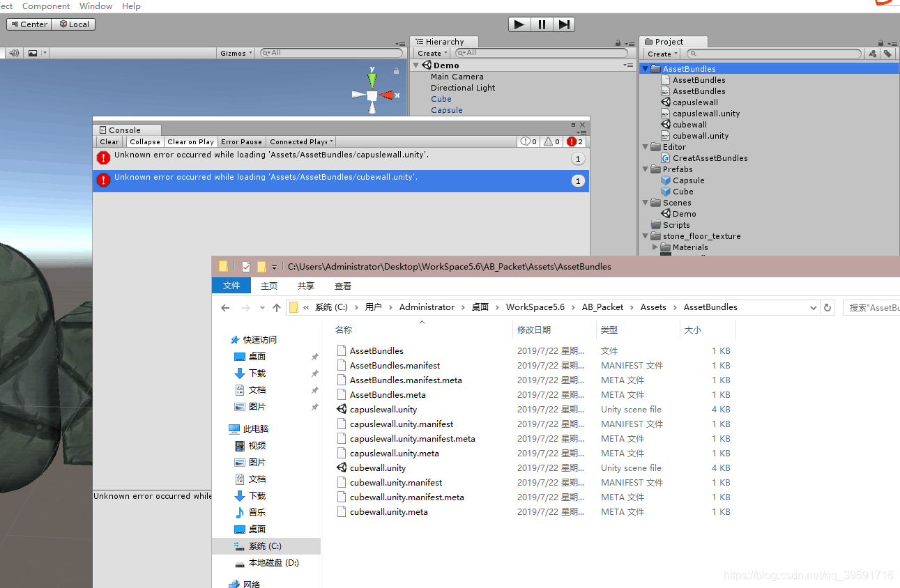Open the Window menu

point(96,6)
